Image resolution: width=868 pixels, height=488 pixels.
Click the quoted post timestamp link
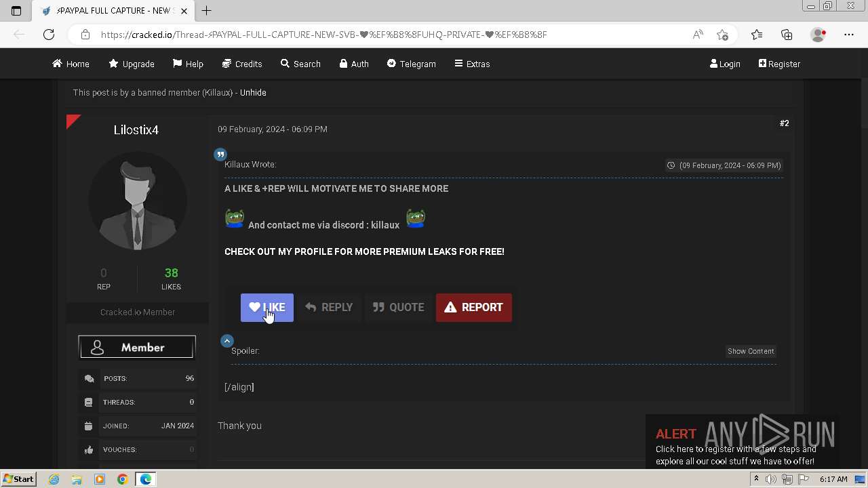[x=724, y=165]
